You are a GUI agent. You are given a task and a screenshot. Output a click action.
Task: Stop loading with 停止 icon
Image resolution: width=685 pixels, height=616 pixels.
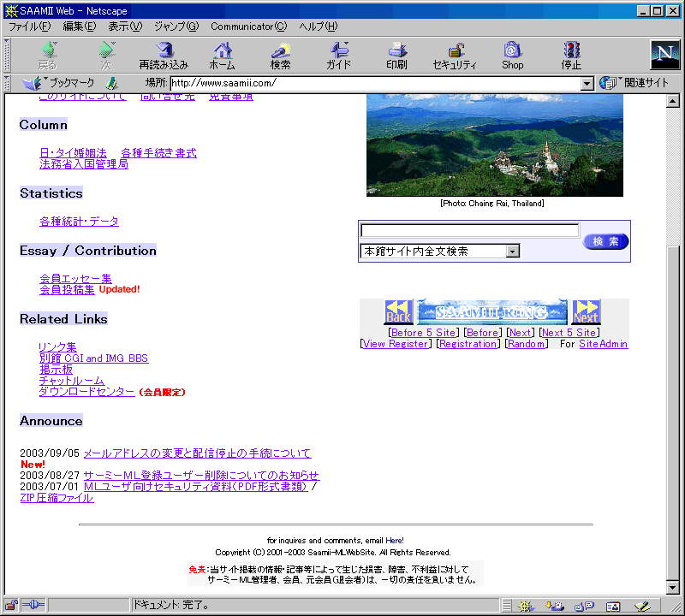pyautogui.click(x=571, y=56)
